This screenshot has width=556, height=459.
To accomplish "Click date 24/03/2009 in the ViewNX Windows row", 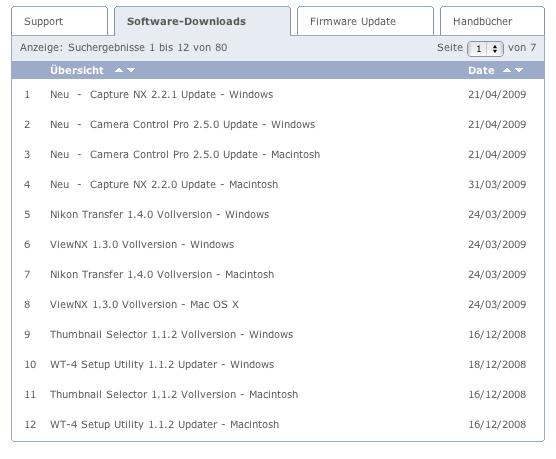I will tap(497, 244).
